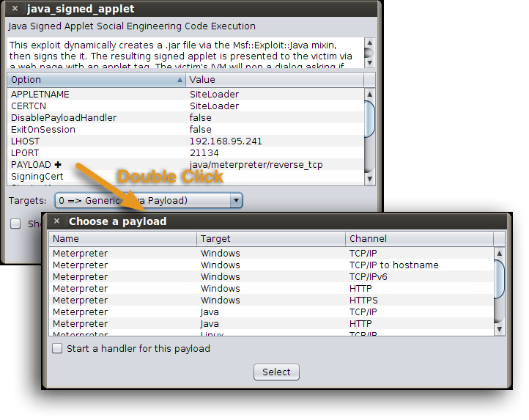Click the PAYLOAD option name

[31, 165]
